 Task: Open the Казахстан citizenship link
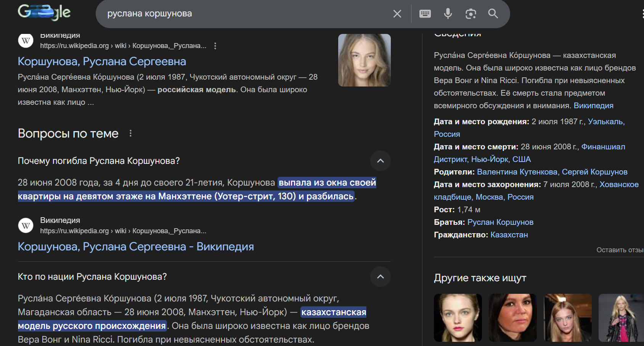tap(509, 235)
